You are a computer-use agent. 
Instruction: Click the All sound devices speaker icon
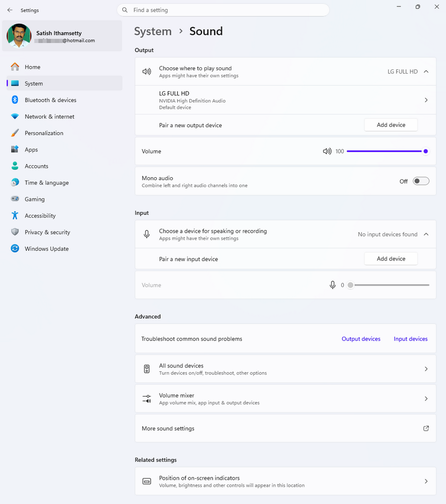tap(147, 369)
